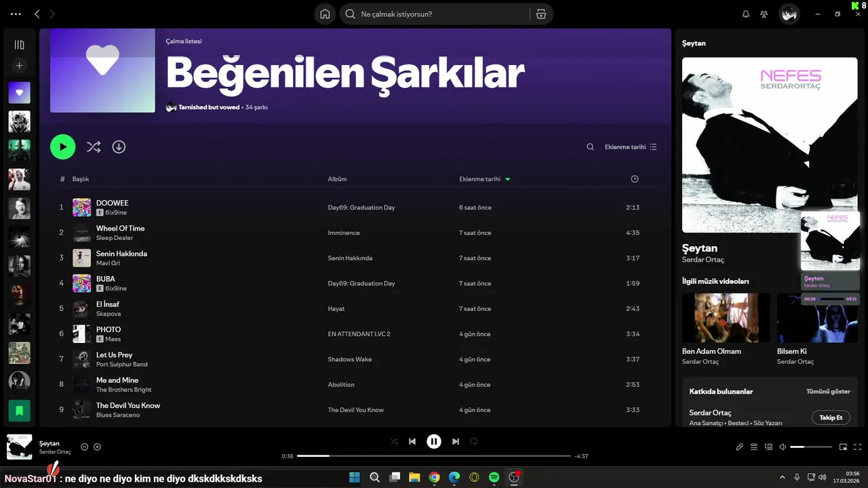Create a playlist with the sidebar plus

pyautogui.click(x=19, y=66)
